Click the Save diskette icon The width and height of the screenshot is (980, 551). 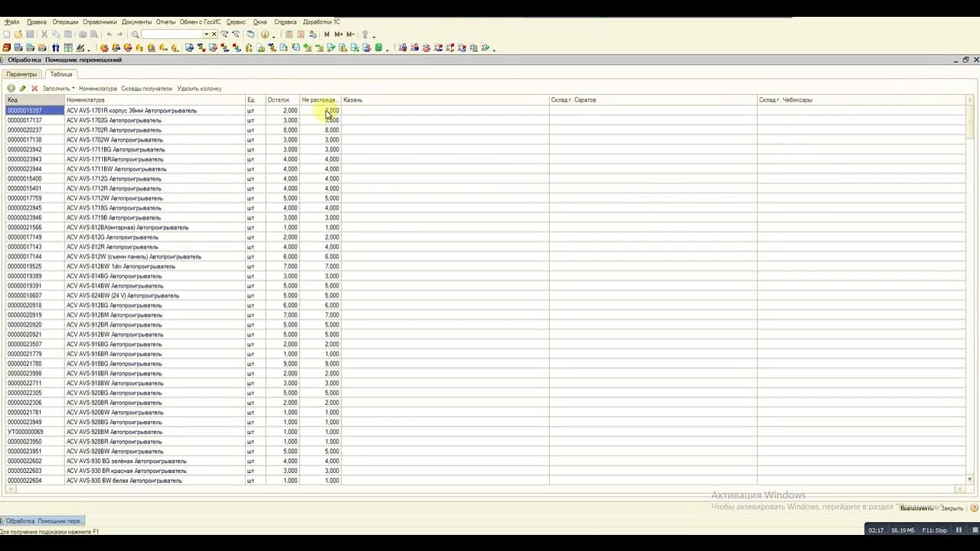[30, 34]
